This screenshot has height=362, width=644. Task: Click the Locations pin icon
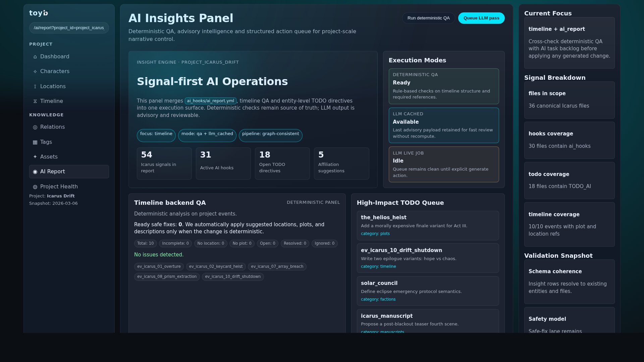35,86
